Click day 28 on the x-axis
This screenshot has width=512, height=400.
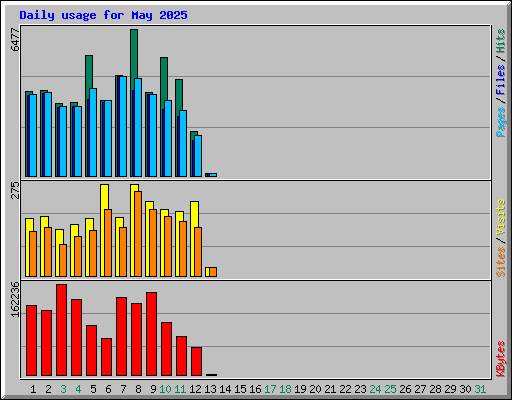(435, 389)
